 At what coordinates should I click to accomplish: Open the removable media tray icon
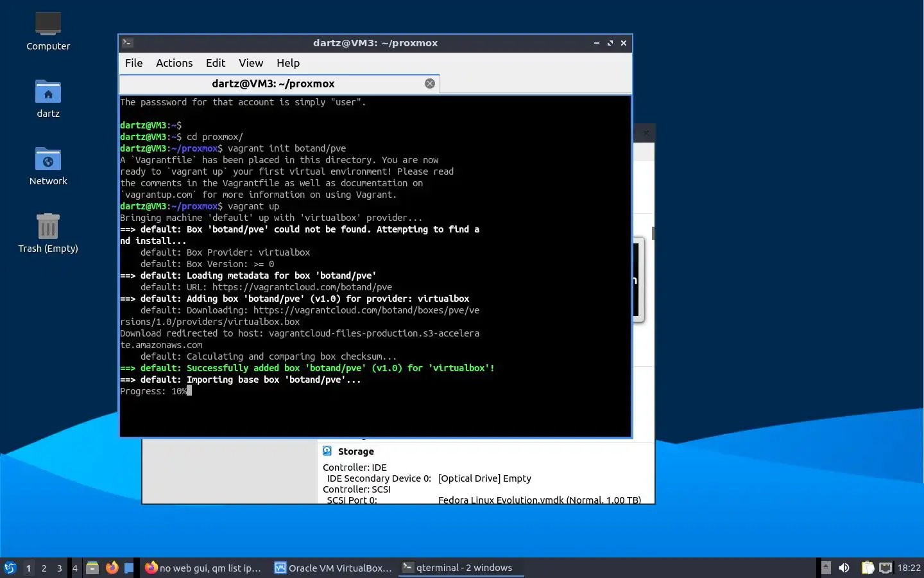tap(826, 568)
